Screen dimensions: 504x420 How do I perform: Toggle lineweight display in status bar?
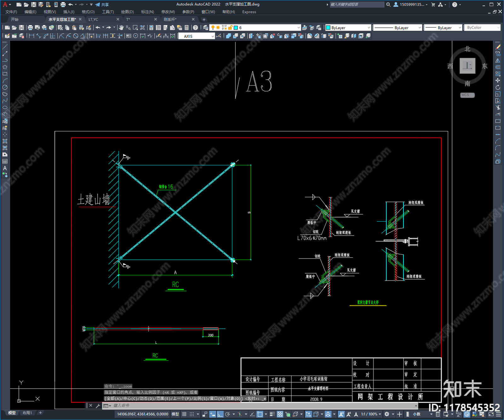point(272,414)
